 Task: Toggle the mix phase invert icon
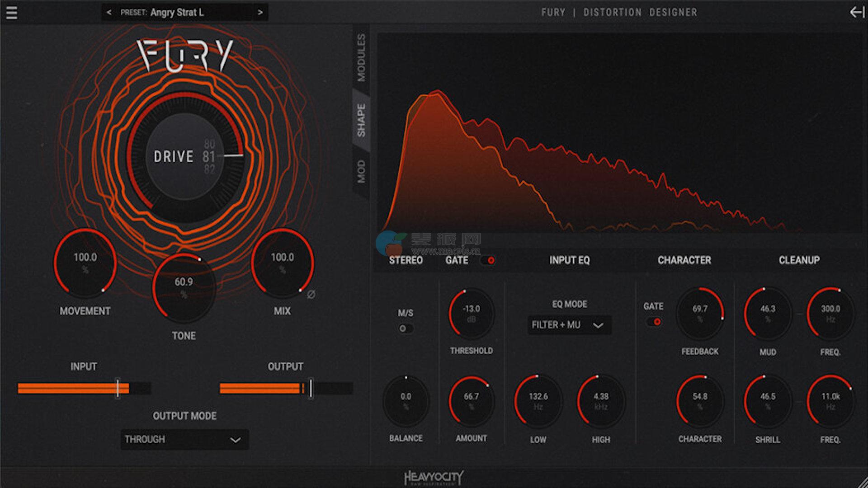coord(311,295)
